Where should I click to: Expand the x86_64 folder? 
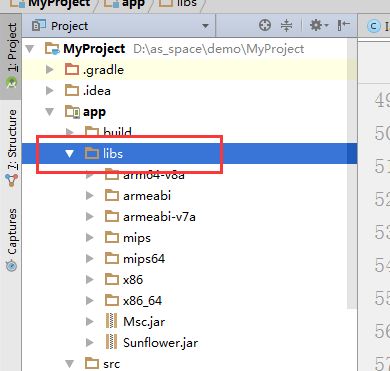click(x=90, y=301)
